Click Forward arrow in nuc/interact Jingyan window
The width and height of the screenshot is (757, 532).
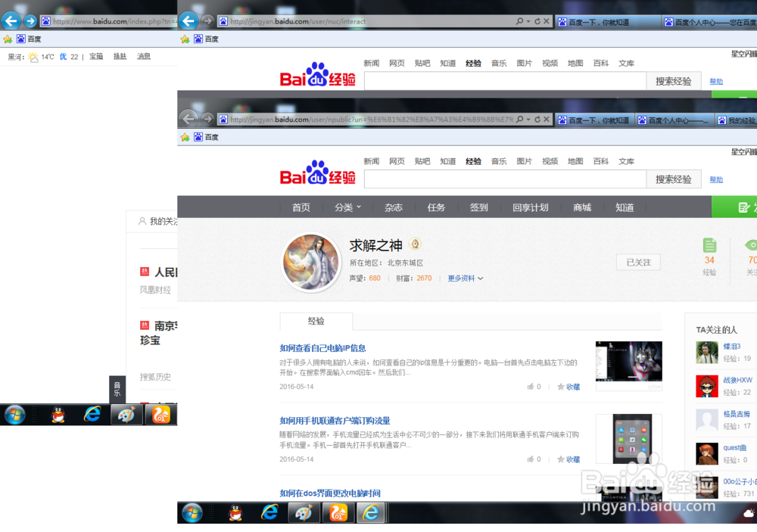[x=207, y=20]
